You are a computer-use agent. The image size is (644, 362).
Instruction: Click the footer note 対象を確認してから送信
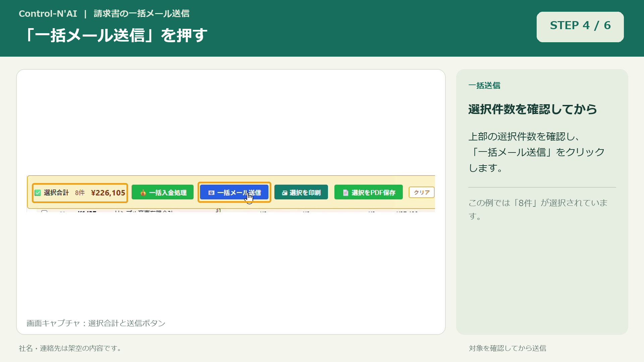pyautogui.click(x=507, y=348)
